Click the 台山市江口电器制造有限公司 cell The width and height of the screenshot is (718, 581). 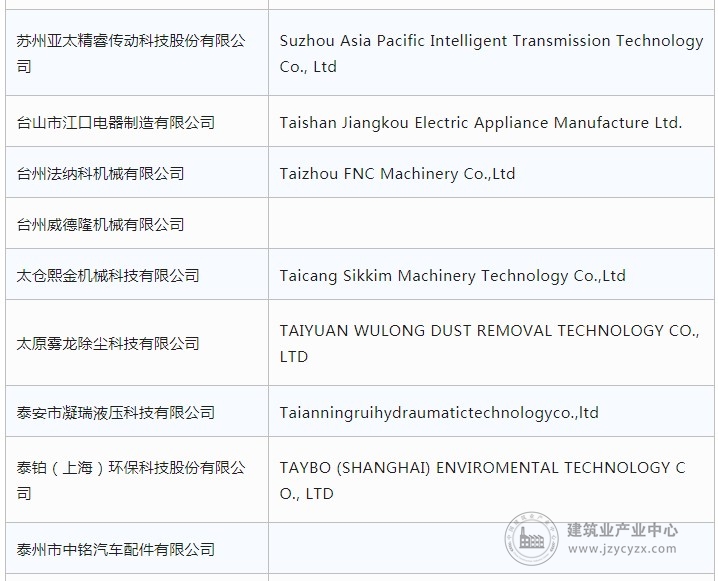point(137,121)
